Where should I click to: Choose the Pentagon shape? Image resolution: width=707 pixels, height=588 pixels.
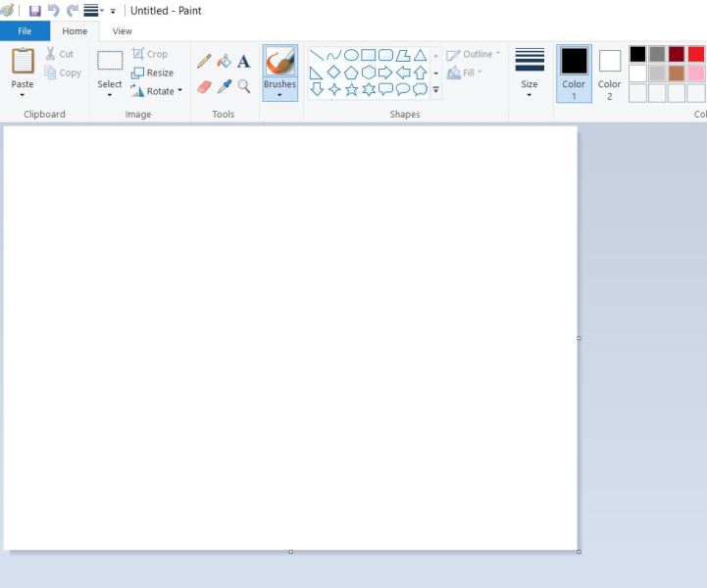point(351,73)
